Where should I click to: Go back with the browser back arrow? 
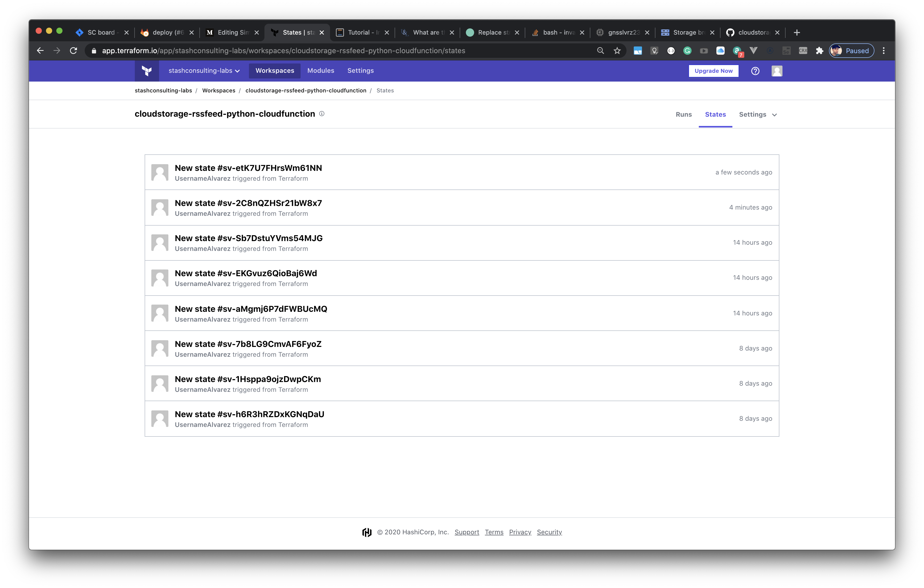click(40, 51)
